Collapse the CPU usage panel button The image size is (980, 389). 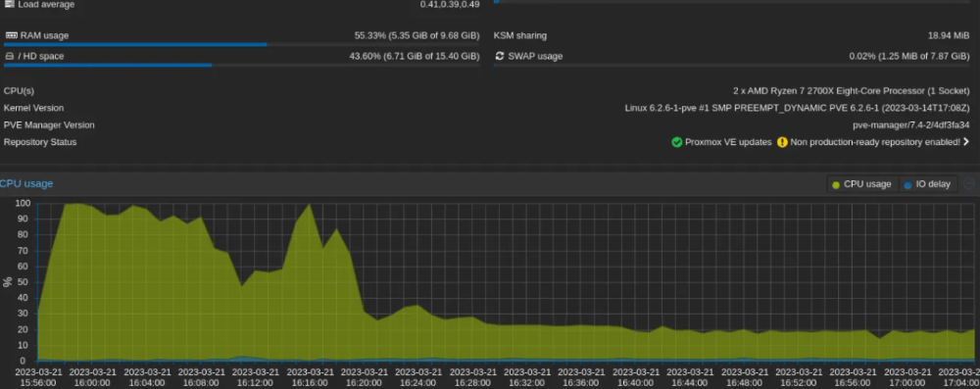pos(969,184)
